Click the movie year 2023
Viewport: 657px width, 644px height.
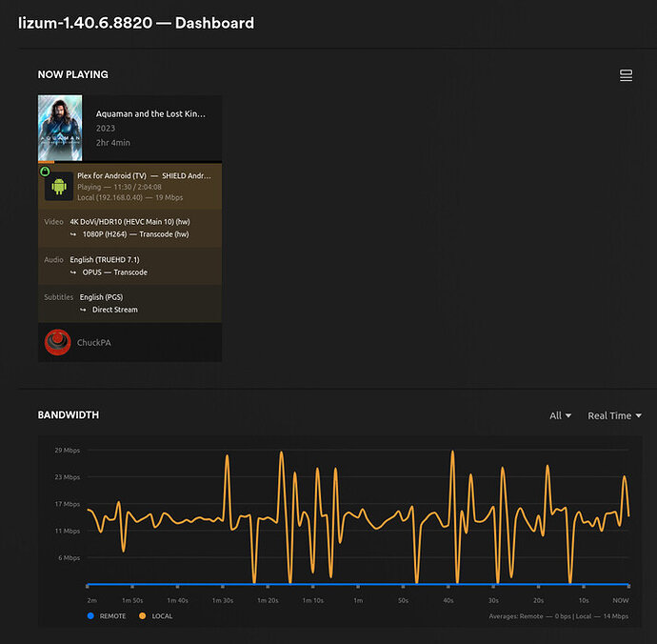coord(106,129)
